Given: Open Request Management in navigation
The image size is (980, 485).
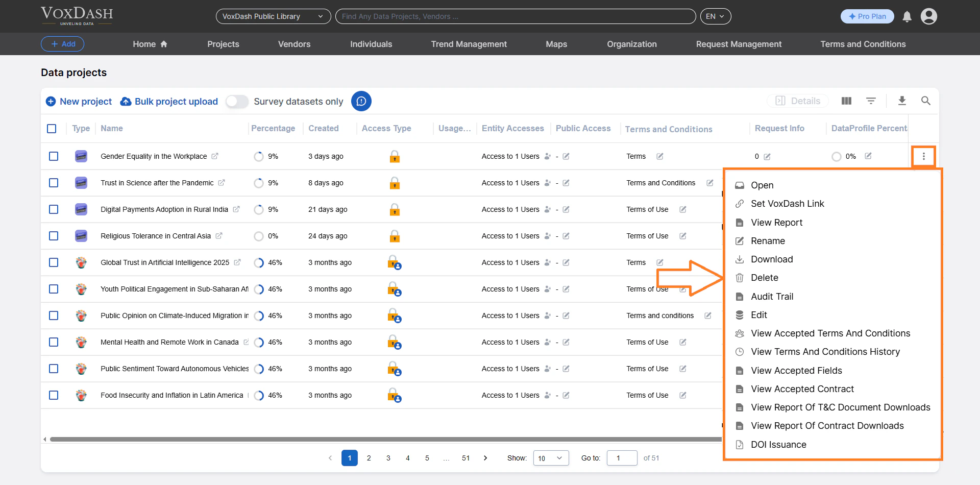Looking at the screenshot, I should pyautogui.click(x=739, y=44).
